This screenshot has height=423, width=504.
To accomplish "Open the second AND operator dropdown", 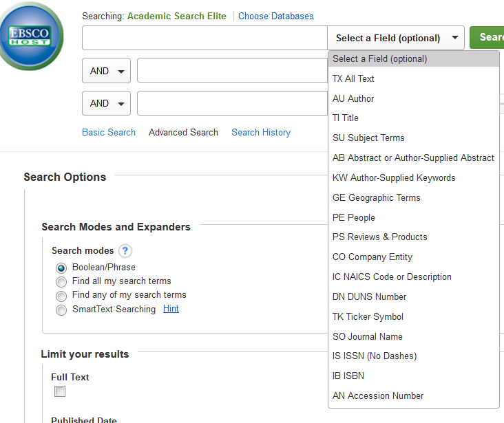I will tap(106, 103).
